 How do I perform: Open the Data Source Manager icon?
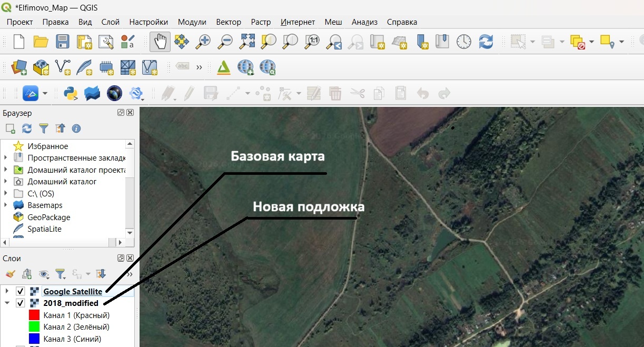(x=19, y=67)
